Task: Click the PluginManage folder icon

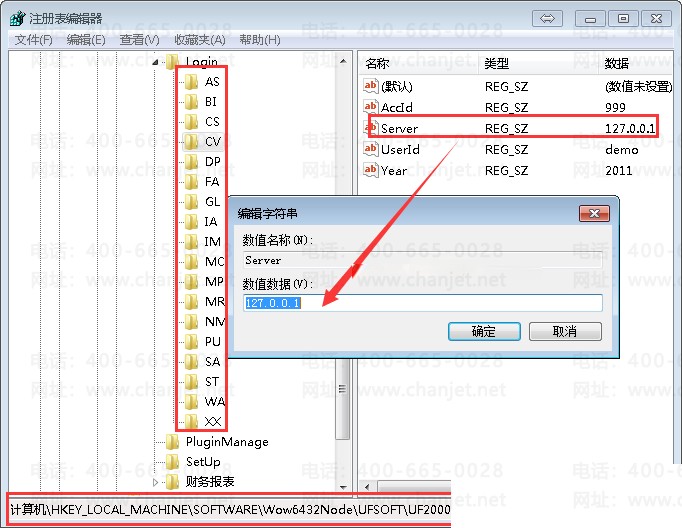Action: 173,442
